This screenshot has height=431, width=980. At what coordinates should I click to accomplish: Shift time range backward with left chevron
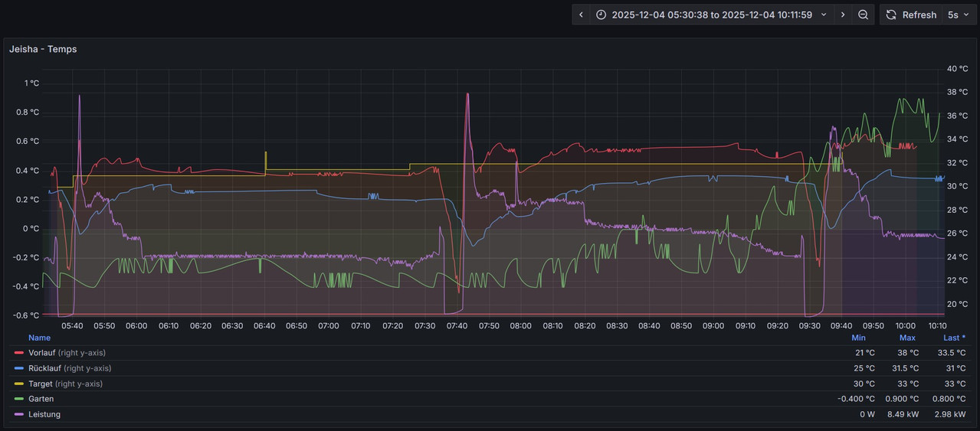pos(581,15)
